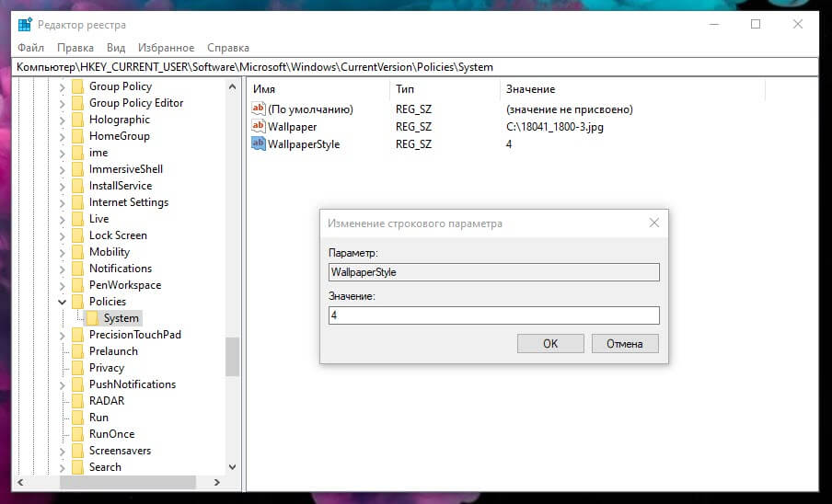Select the System folder icon in tree
The width and height of the screenshot is (832, 504).
coord(92,318)
